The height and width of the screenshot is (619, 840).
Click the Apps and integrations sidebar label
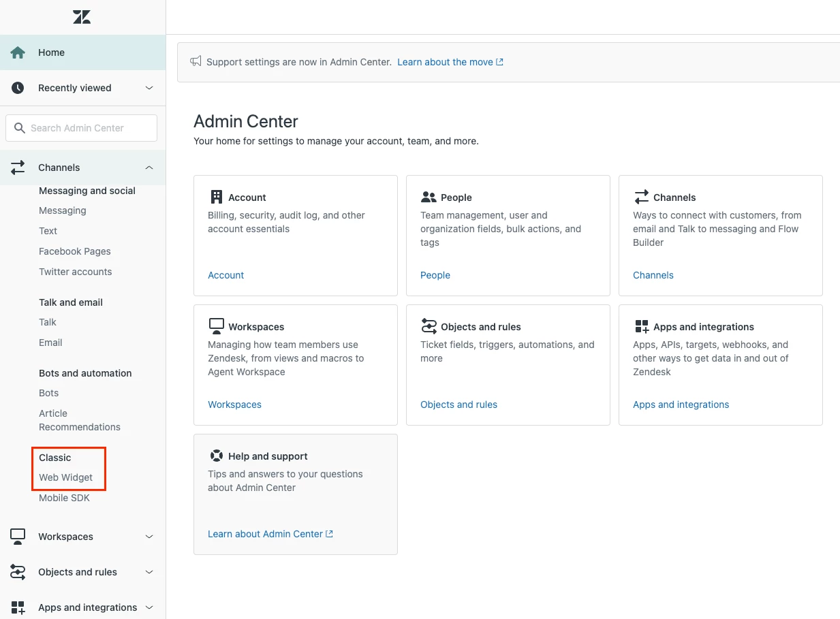coord(88,607)
